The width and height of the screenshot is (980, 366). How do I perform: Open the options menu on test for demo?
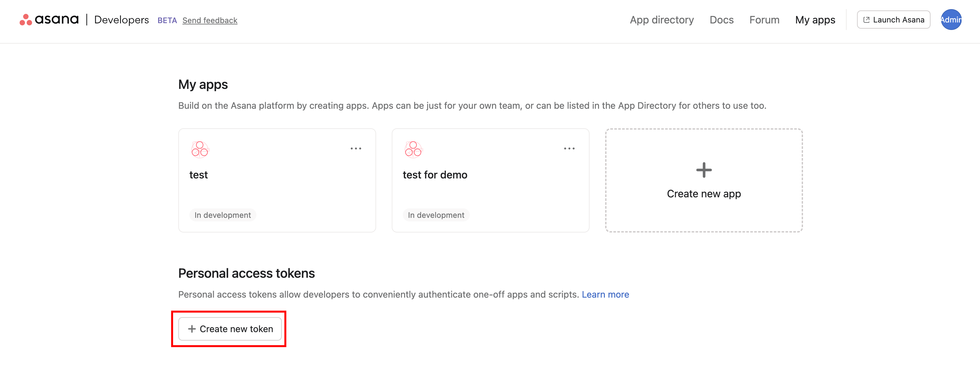(x=569, y=148)
